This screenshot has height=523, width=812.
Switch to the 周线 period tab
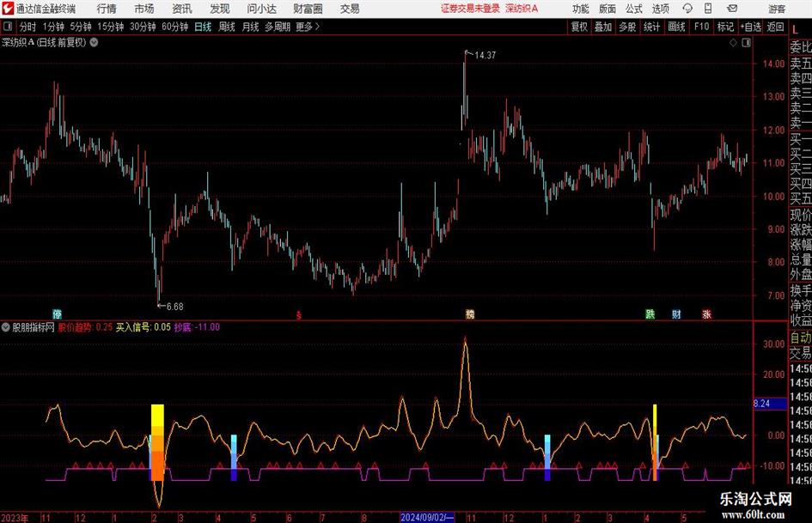226,27
